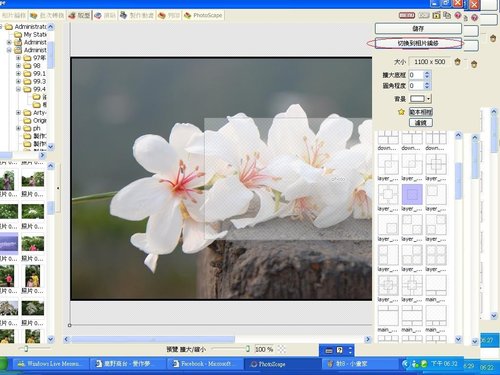The height and width of the screenshot is (375, 500).
Task: Click the template list's scroll up arrow
Action: pos(458,135)
